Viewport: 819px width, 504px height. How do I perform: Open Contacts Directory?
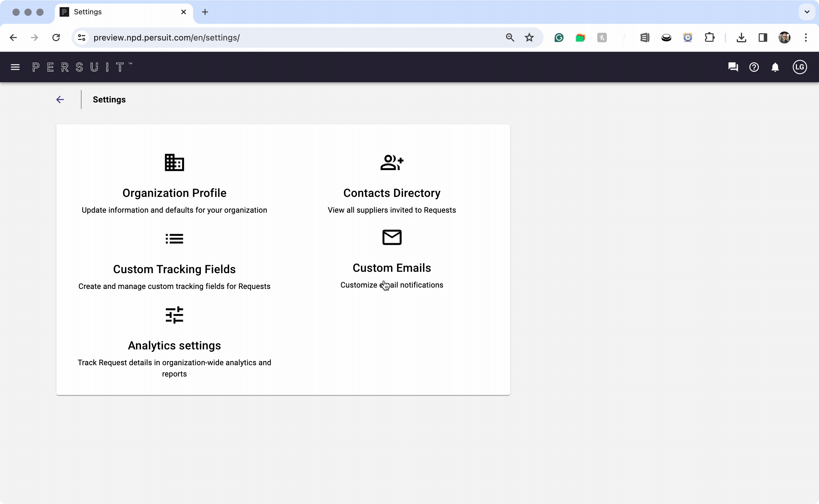(x=392, y=193)
